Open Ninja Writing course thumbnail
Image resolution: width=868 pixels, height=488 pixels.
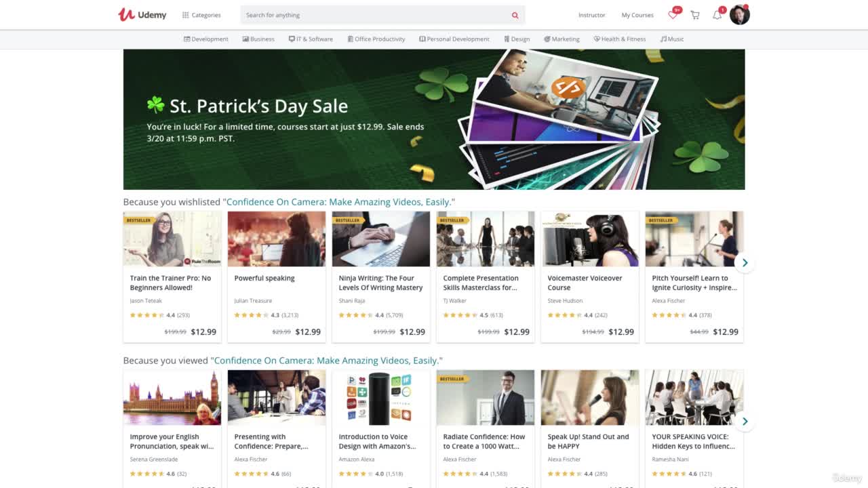point(381,239)
